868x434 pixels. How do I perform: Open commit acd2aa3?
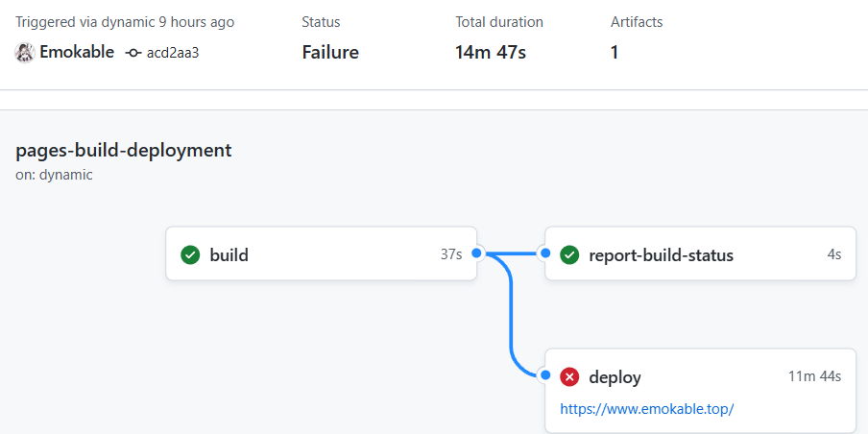click(x=173, y=53)
